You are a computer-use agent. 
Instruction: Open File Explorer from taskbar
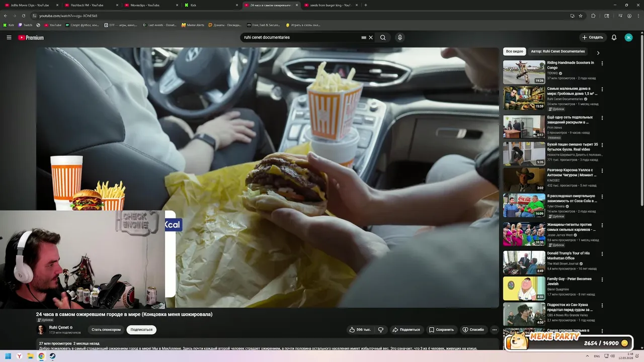[x=30, y=356]
